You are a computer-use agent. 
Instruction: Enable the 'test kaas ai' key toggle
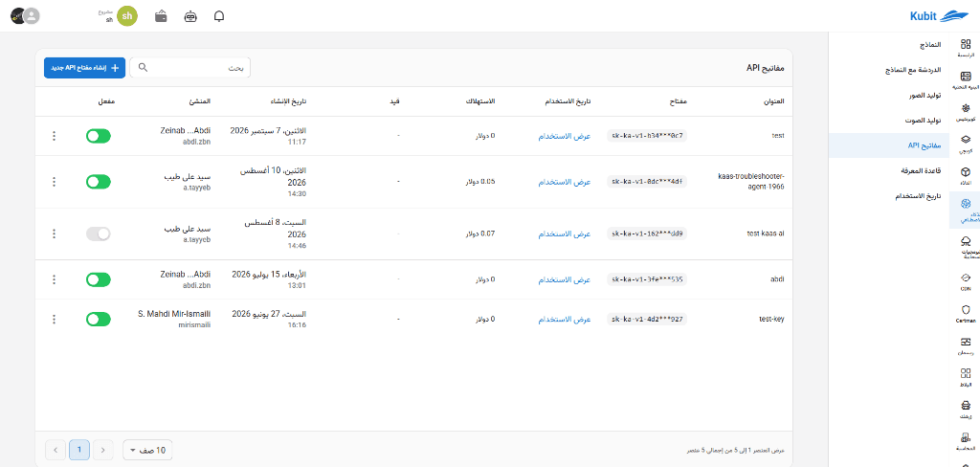(99, 233)
